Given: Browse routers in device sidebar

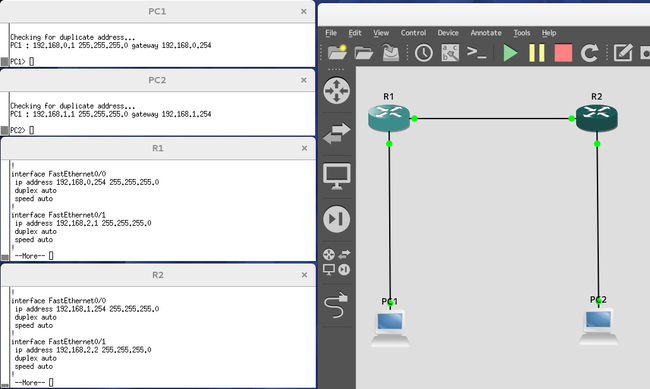Looking at the screenshot, I should 337,90.
